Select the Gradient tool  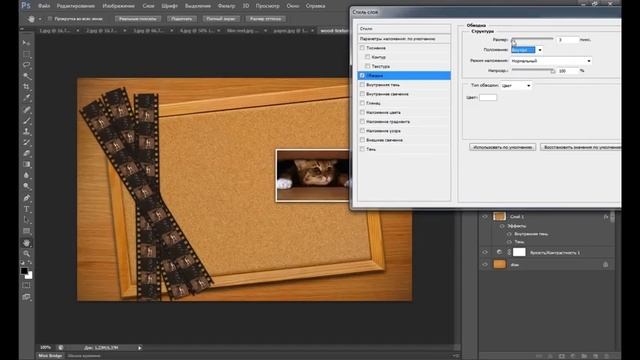pyautogui.click(x=27, y=164)
